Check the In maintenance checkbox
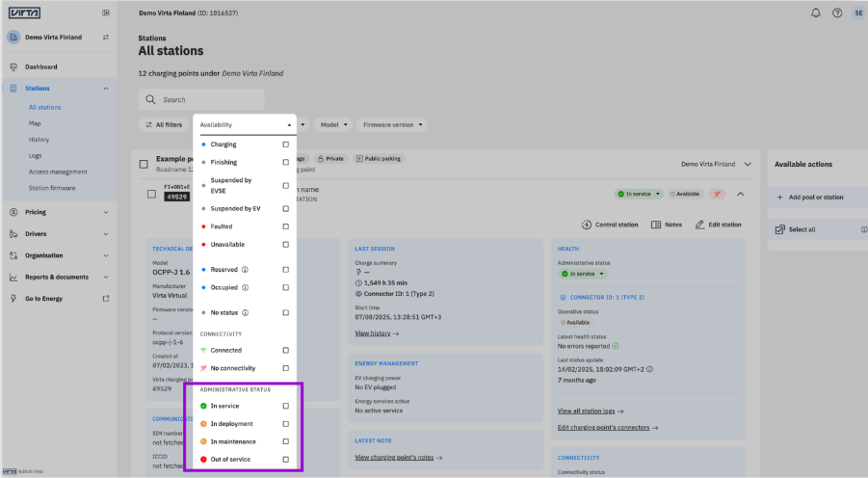868x478 pixels. pyautogui.click(x=286, y=441)
